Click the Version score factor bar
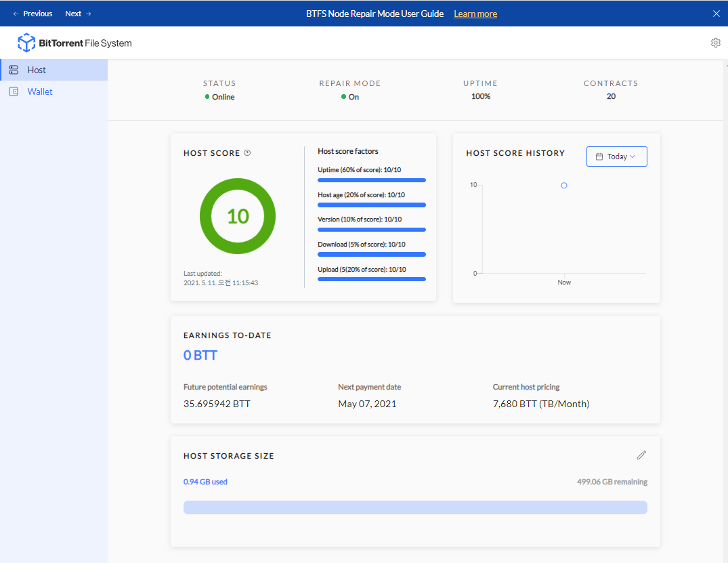 371,230
